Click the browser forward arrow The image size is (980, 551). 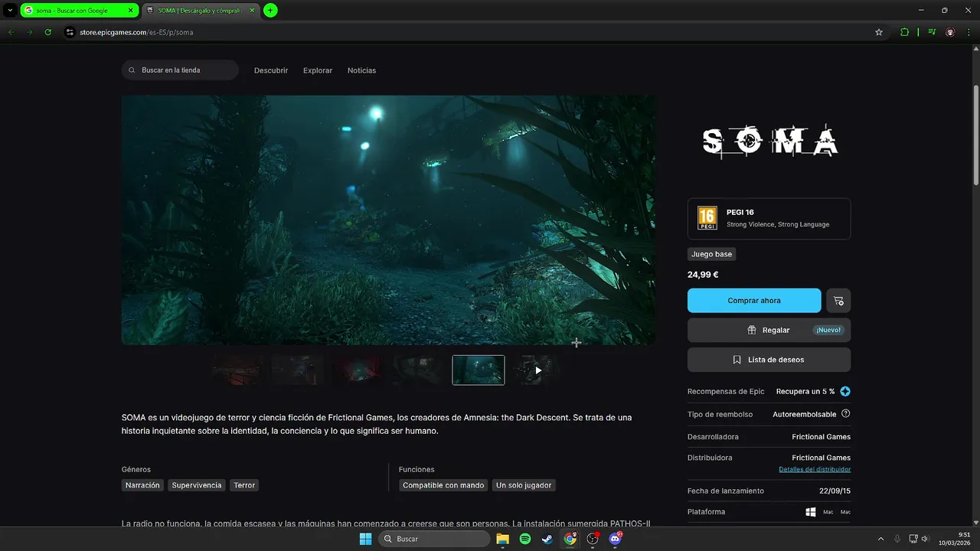(x=29, y=32)
